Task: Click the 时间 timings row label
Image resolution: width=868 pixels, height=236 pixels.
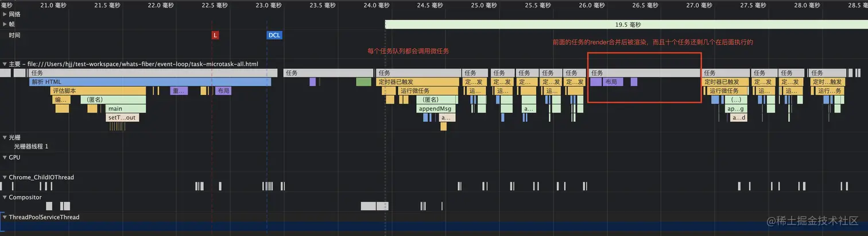Action: pos(15,35)
